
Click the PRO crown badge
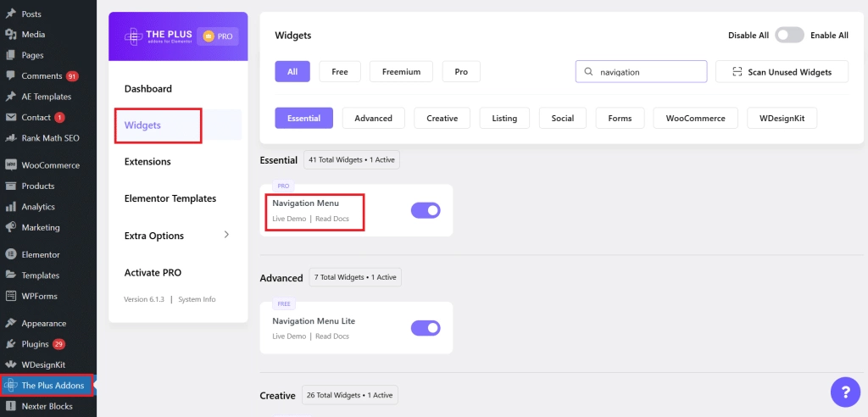(218, 37)
